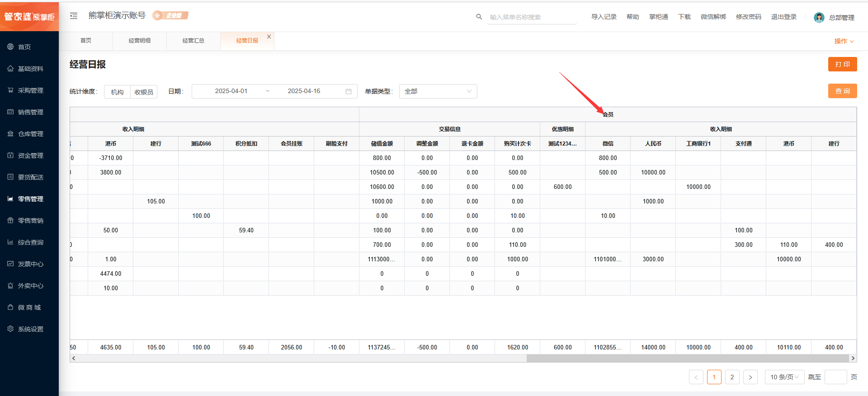Change the 10 条/页 page size

click(x=784, y=377)
